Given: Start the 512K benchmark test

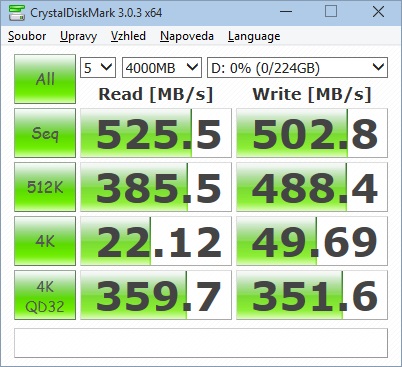Looking at the screenshot, I should pyautogui.click(x=45, y=187).
